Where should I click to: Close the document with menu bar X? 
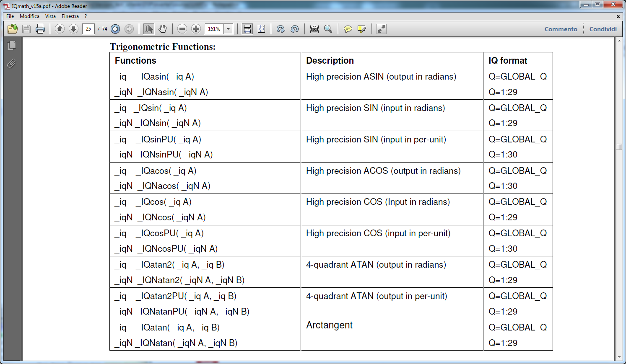(618, 16)
